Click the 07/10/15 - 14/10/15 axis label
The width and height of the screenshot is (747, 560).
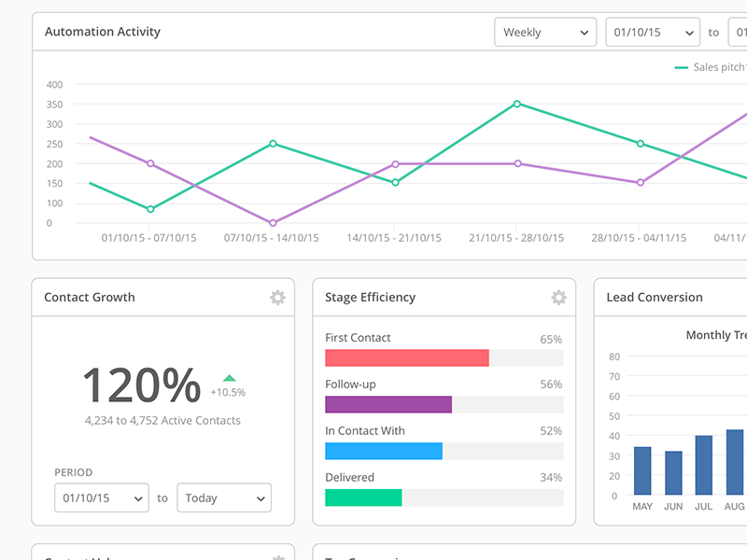click(x=272, y=238)
